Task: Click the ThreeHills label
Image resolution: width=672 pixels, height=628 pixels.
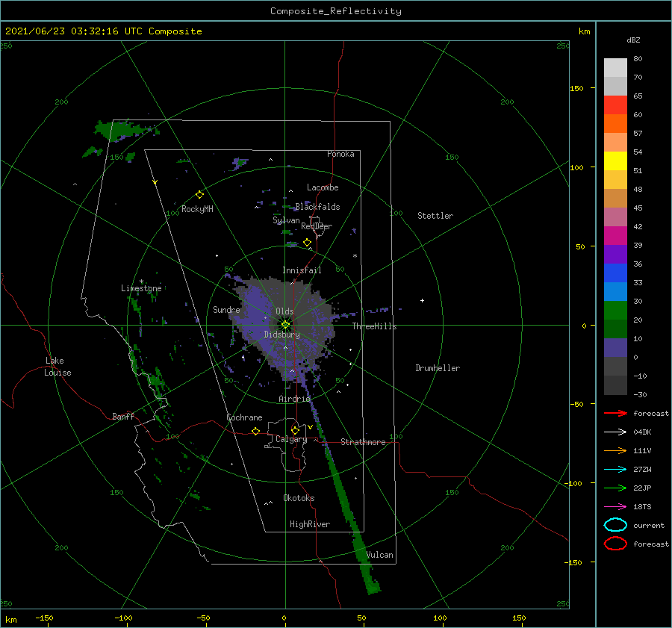Action: pos(375,326)
